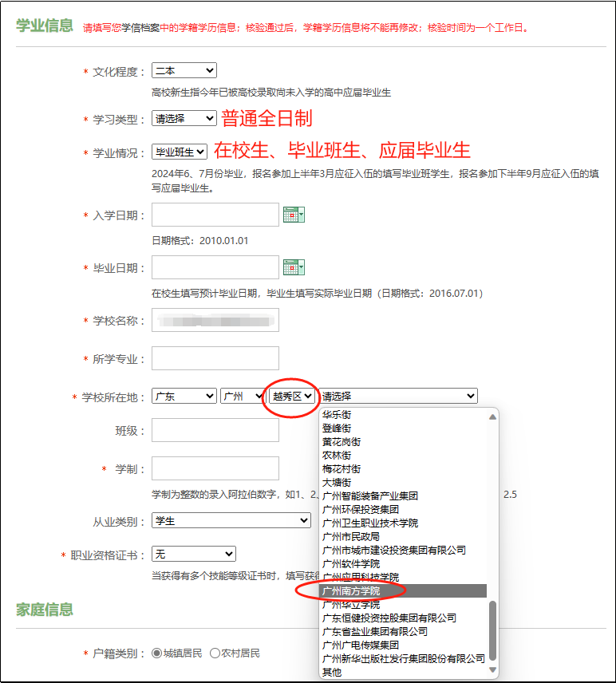Open the 从业类别 dropdown showing 学生

pyautogui.click(x=231, y=521)
